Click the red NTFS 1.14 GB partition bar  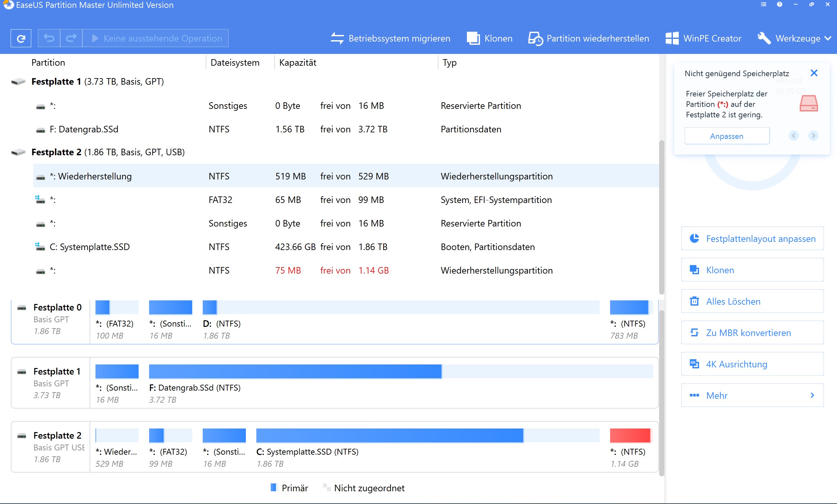pos(629,435)
